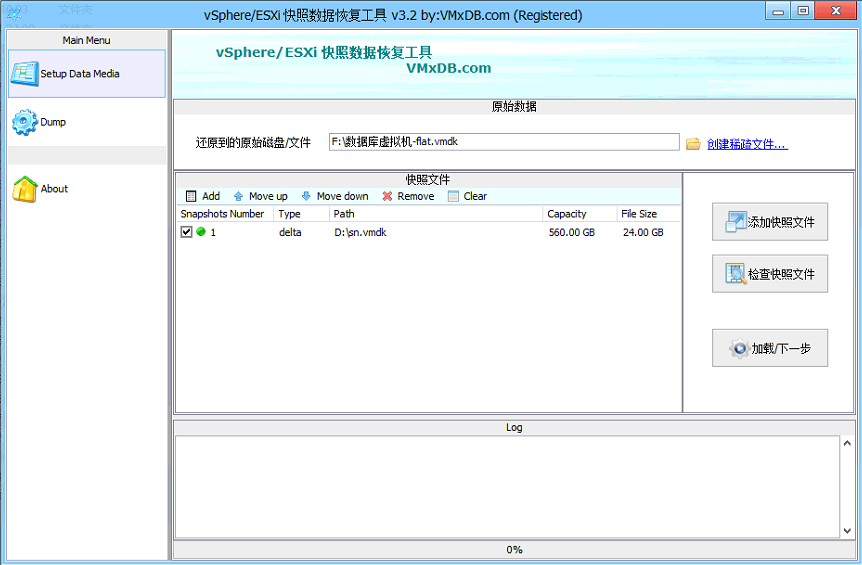
Task: Click the Log scrollbar up arrow
Action: (x=847, y=443)
